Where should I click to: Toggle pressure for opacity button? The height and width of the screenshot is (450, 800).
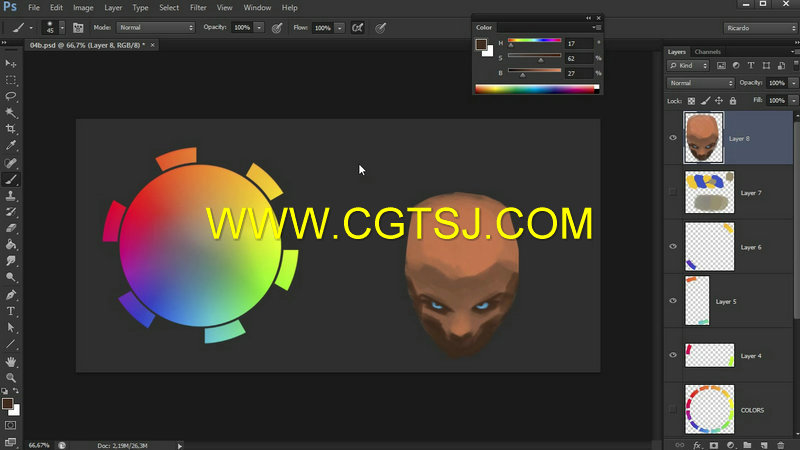[x=277, y=28]
